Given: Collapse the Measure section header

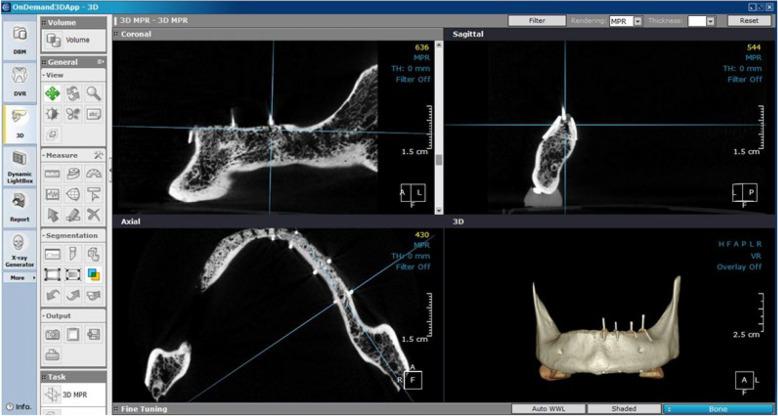Looking at the screenshot, I should click(x=60, y=155).
